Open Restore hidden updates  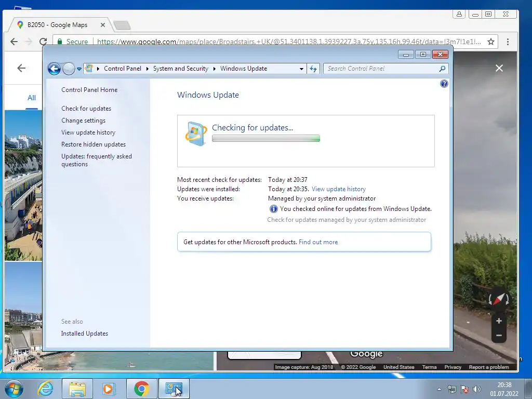pos(94,144)
